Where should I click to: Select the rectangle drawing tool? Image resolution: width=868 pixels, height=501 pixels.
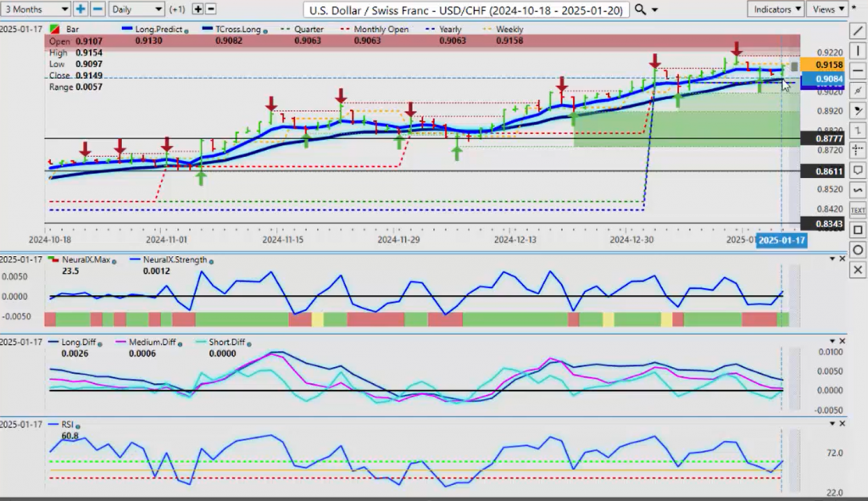tap(857, 230)
